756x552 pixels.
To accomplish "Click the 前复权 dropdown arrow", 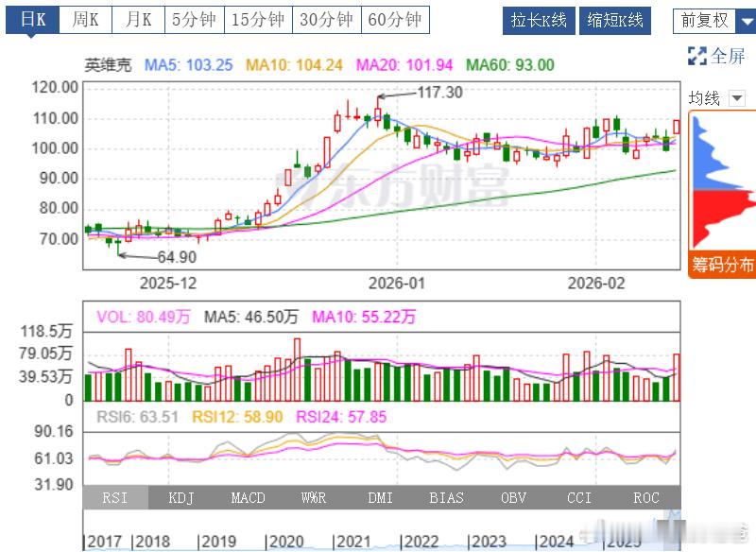I will point(746,21).
